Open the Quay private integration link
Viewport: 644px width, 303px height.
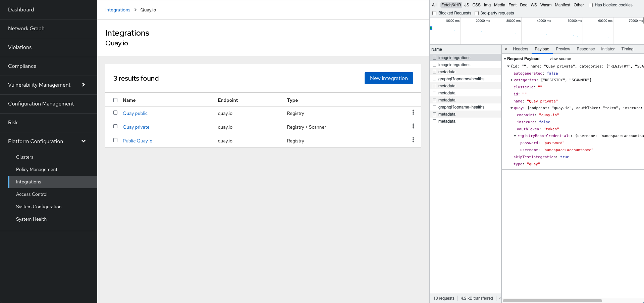136,127
